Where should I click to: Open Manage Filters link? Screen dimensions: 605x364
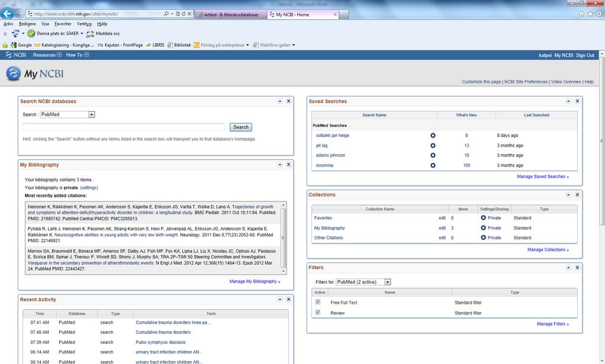click(x=552, y=324)
